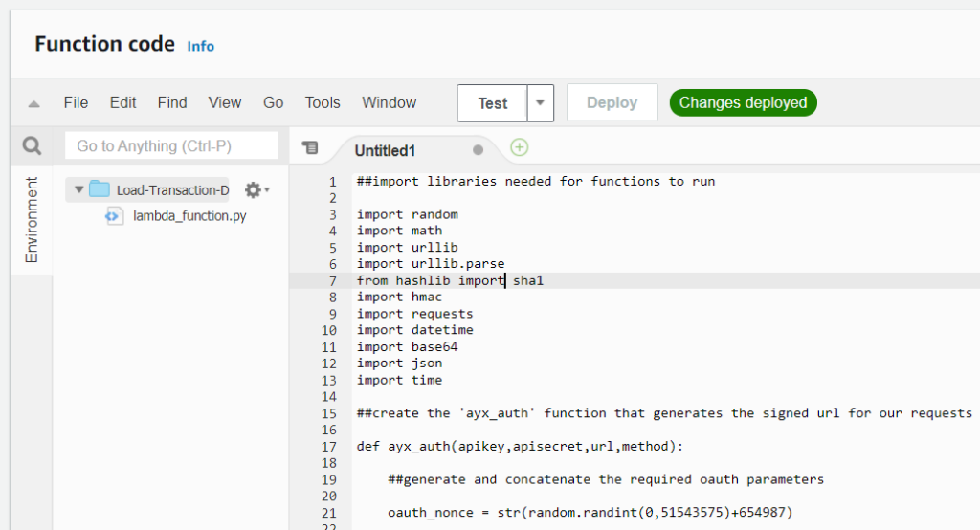980x530 pixels.
Task: Click line number 7 in gutter
Action: pos(332,281)
